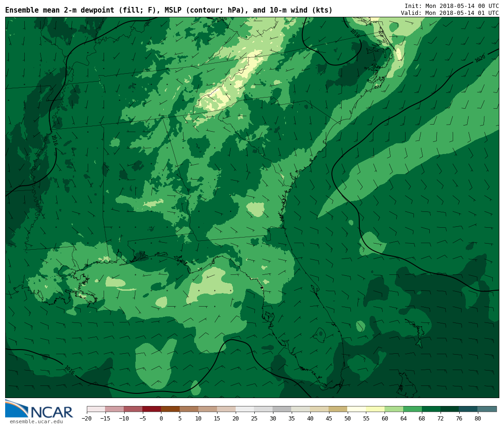The height and width of the screenshot is (427, 504).
Task: Click the colorbar tick label '50'
Action: 348,418
